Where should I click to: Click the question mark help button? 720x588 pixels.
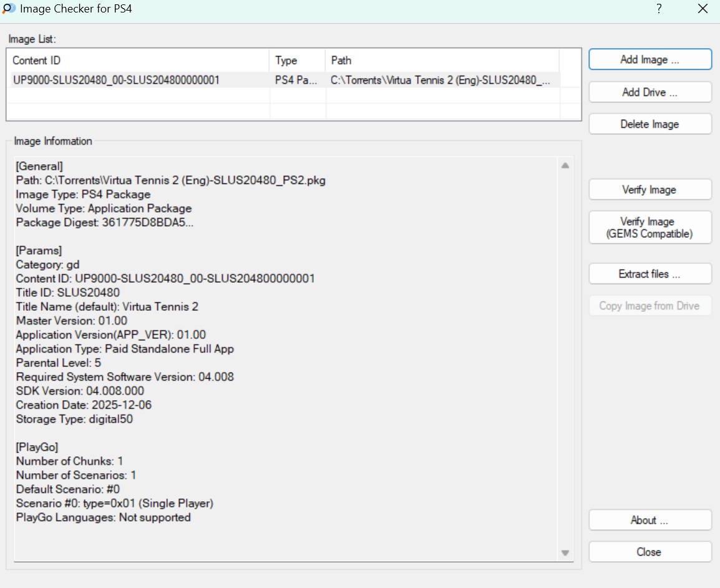[x=659, y=9]
